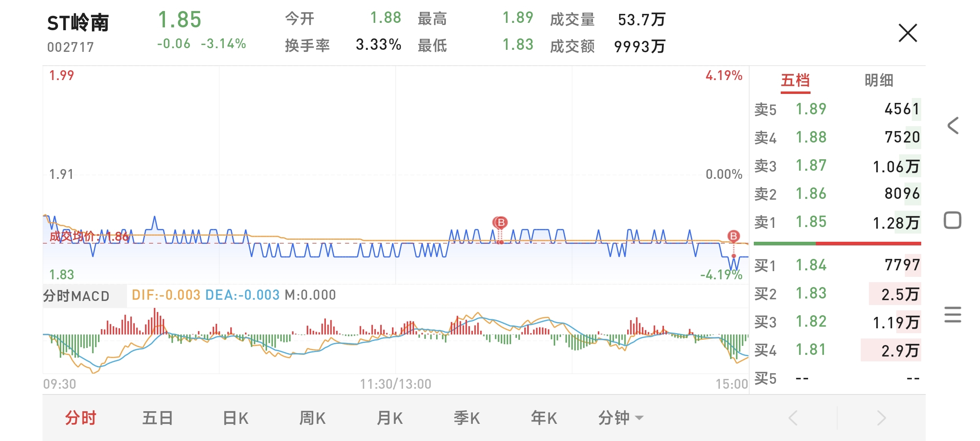
Task: Click the B marker near market close
Action: pyautogui.click(x=733, y=236)
